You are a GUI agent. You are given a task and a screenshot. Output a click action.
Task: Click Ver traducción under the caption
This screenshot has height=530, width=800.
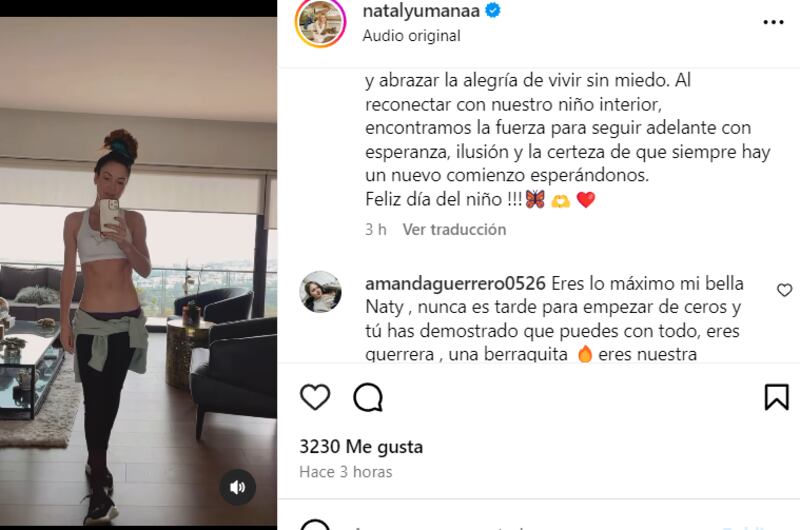pos(454,230)
